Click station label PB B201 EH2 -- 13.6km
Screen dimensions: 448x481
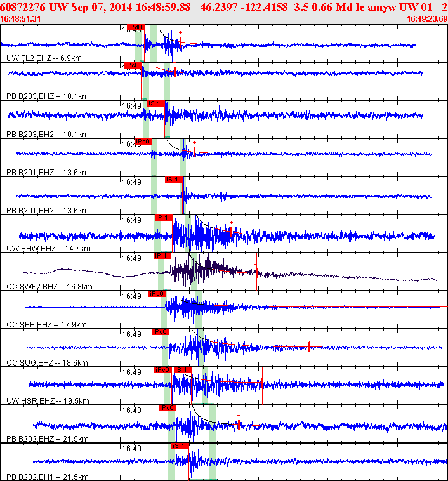tap(48, 211)
